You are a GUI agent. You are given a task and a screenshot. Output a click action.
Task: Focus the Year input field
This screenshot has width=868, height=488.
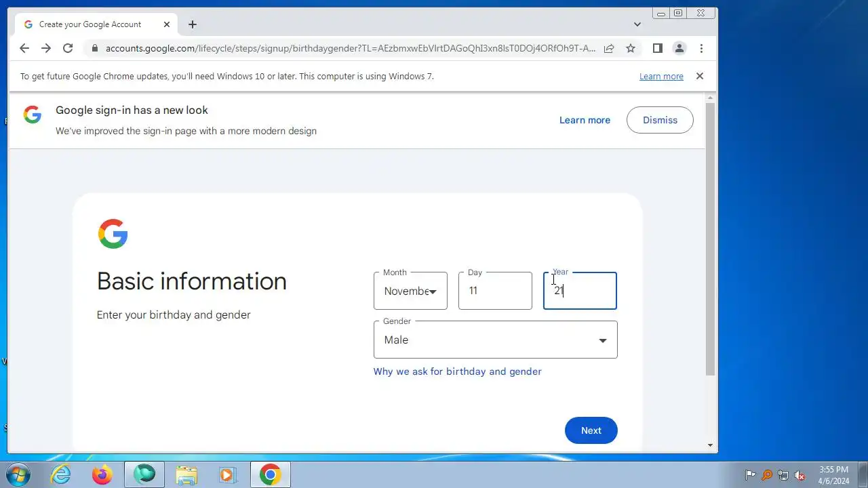pyautogui.click(x=580, y=291)
